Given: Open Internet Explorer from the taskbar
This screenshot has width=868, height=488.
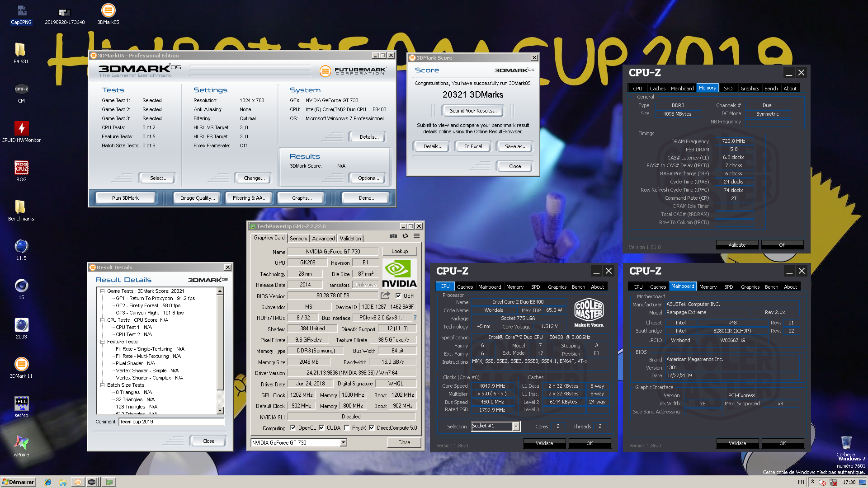Looking at the screenshot, I should (x=48, y=482).
